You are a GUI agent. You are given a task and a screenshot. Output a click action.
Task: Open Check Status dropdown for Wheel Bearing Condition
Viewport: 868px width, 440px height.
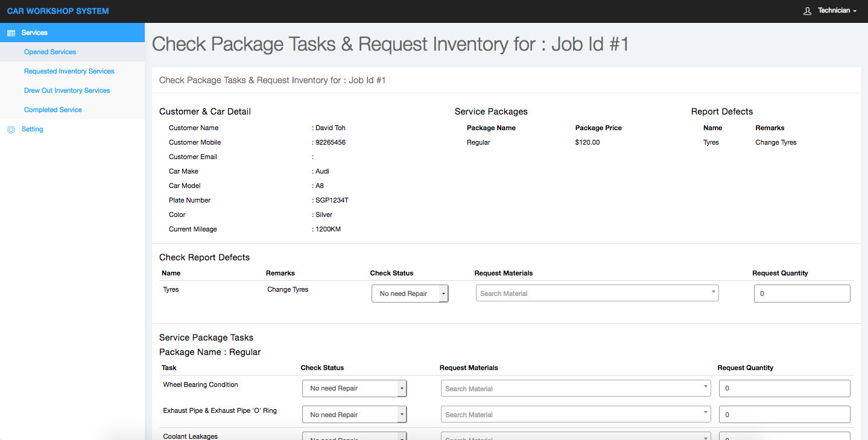coord(354,389)
